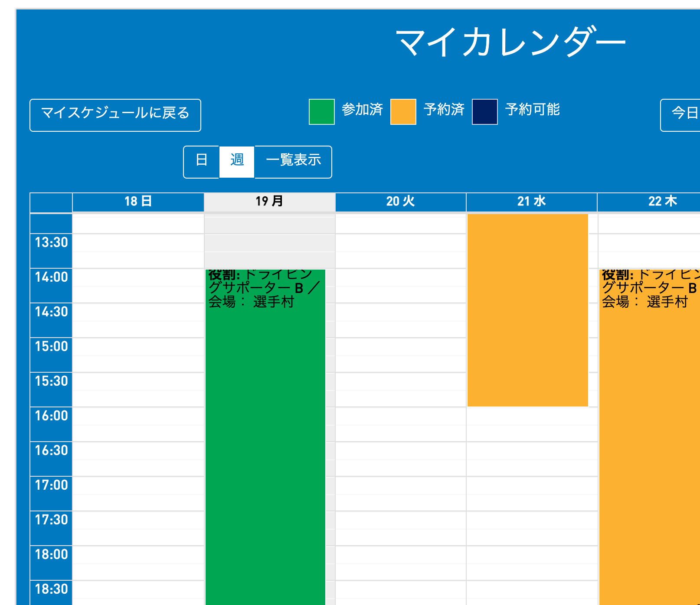This screenshot has width=700, height=605.
Task: Click the 18 日 column header
Action: 138,202
